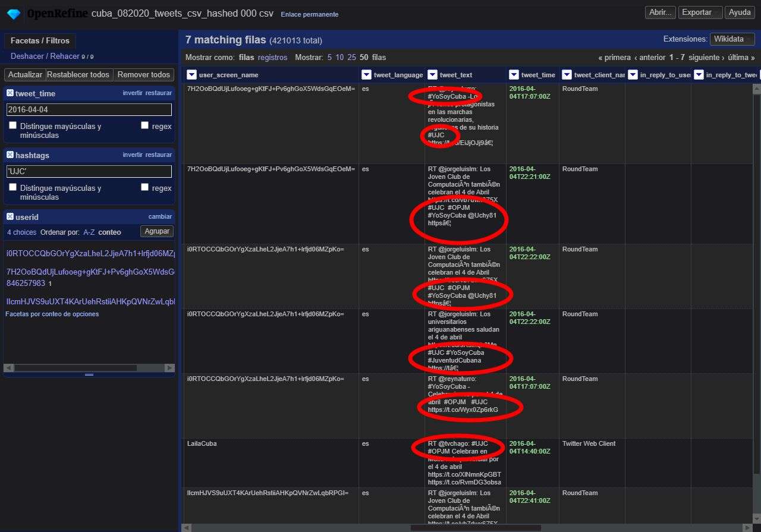Open the user_screen_name column dropdown arrow
Viewport: 761px width, 532px height.
pyautogui.click(x=191, y=75)
